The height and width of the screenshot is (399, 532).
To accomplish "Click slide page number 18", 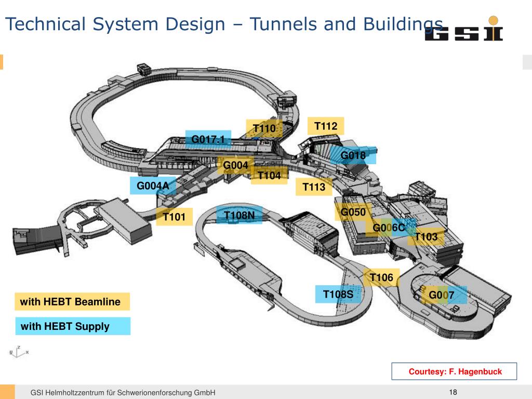I will coord(453,392).
